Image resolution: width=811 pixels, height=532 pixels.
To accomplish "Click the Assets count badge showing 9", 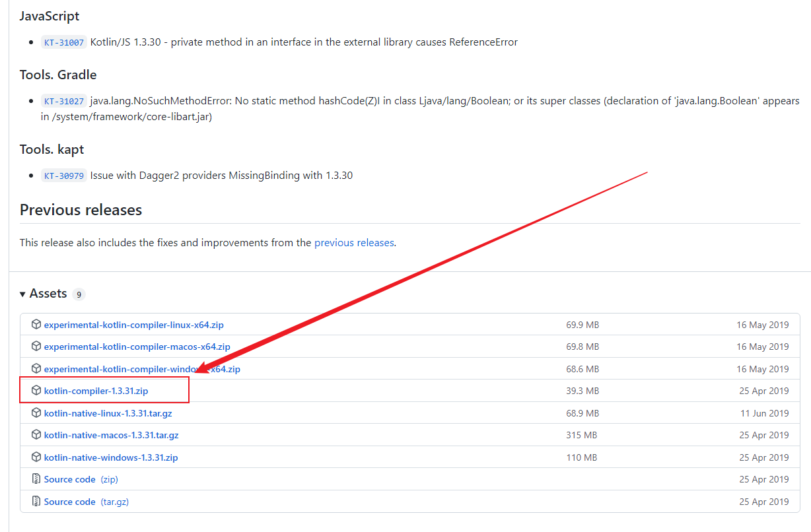I will point(79,294).
